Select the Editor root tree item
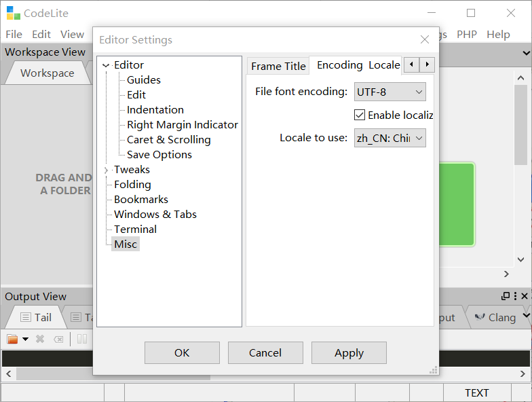532x402 pixels. coord(129,65)
